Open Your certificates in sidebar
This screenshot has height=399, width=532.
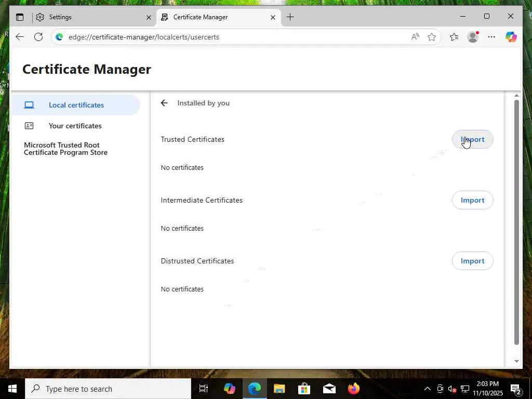(76, 126)
